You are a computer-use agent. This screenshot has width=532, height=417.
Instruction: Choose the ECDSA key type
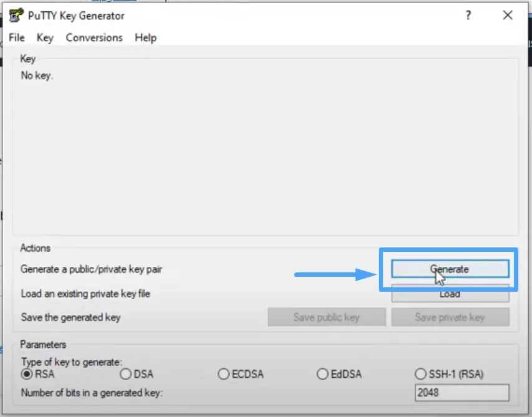click(240, 374)
